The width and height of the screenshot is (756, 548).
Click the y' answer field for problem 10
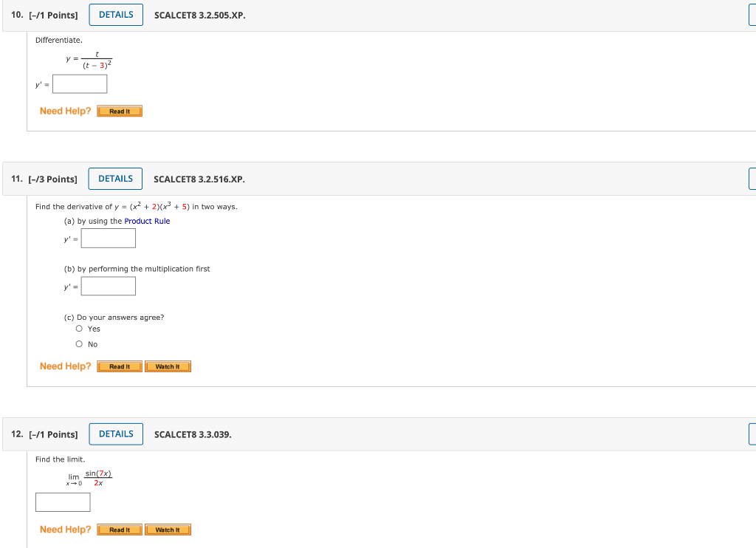click(x=79, y=83)
